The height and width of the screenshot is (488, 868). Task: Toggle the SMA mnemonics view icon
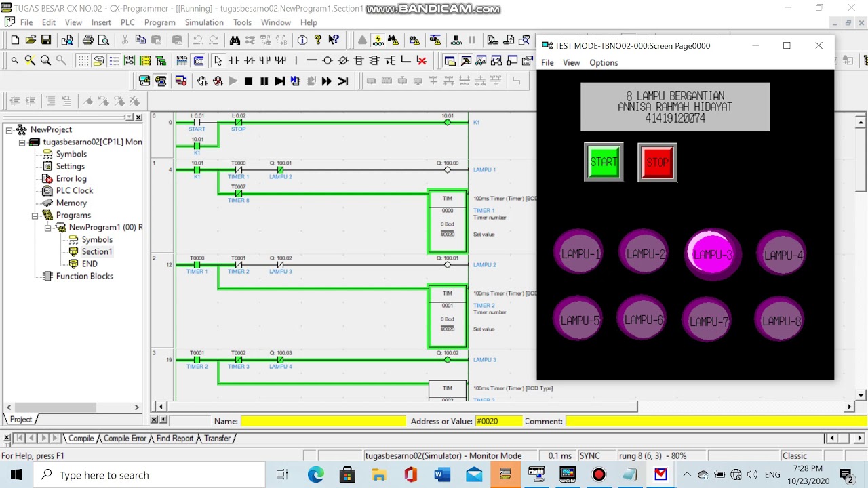(x=182, y=60)
